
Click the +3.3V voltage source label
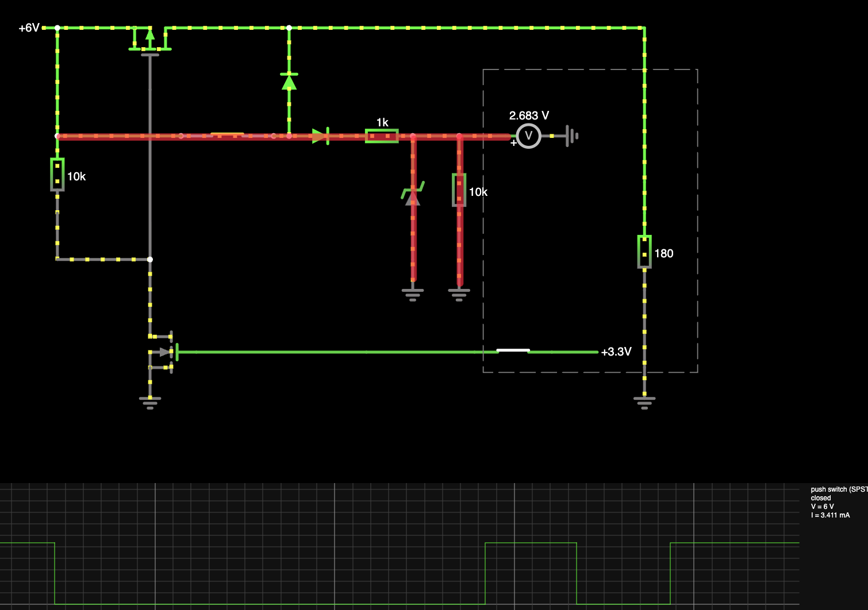click(x=616, y=352)
